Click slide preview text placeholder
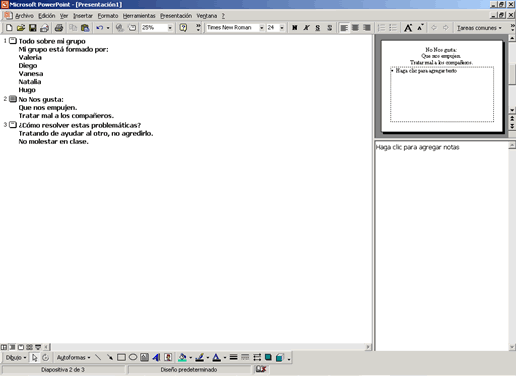The height and width of the screenshot is (377, 517). click(426, 71)
